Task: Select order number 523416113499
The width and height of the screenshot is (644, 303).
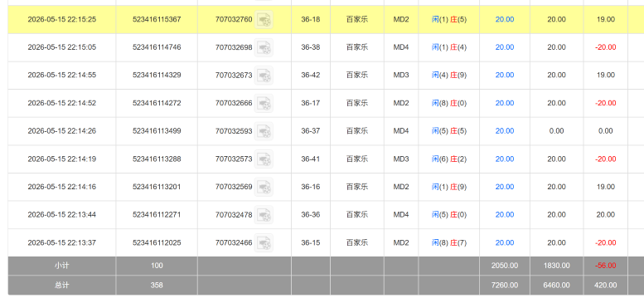Action: tap(157, 130)
